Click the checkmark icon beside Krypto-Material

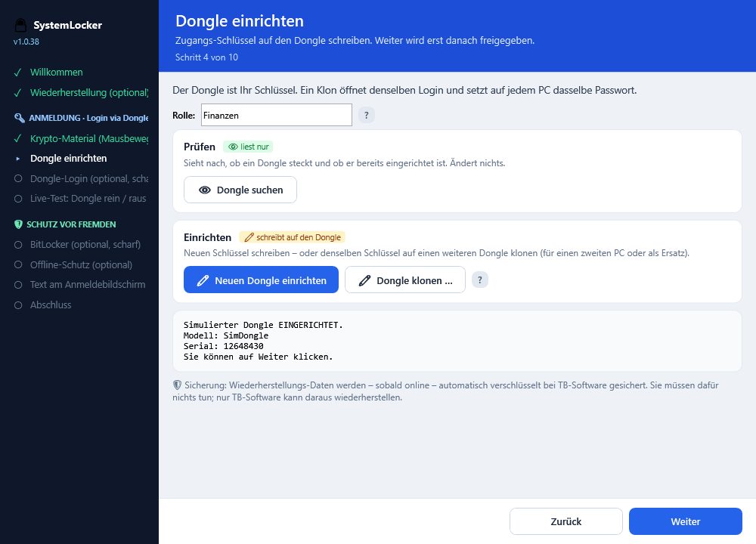(x=18, y=139)
